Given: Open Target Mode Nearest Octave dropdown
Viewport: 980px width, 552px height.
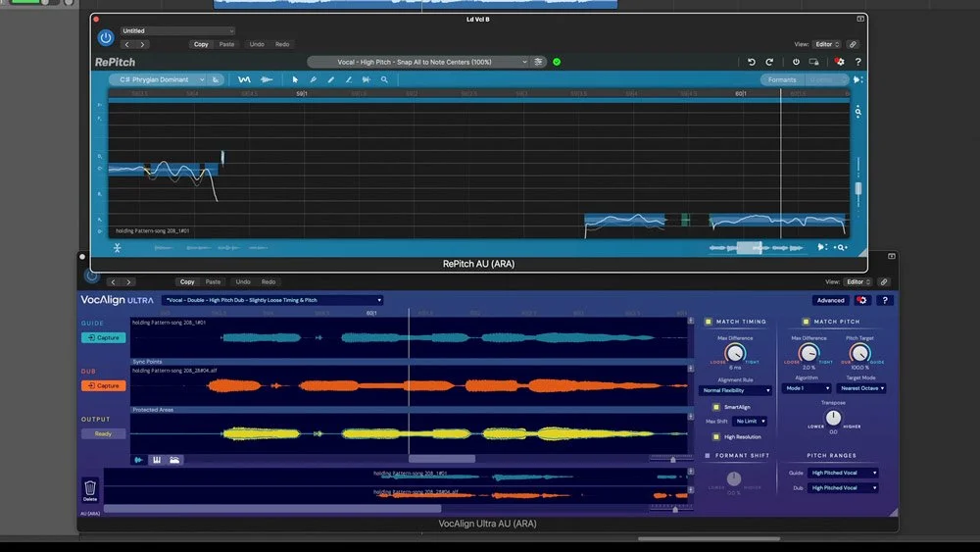Looking at the screenshot, I should (x=861, y=388).
